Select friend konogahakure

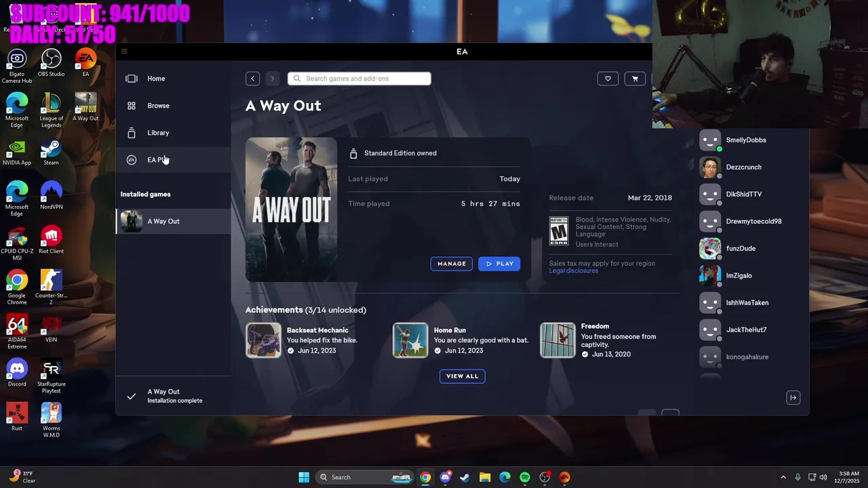[x=746, y=357]
